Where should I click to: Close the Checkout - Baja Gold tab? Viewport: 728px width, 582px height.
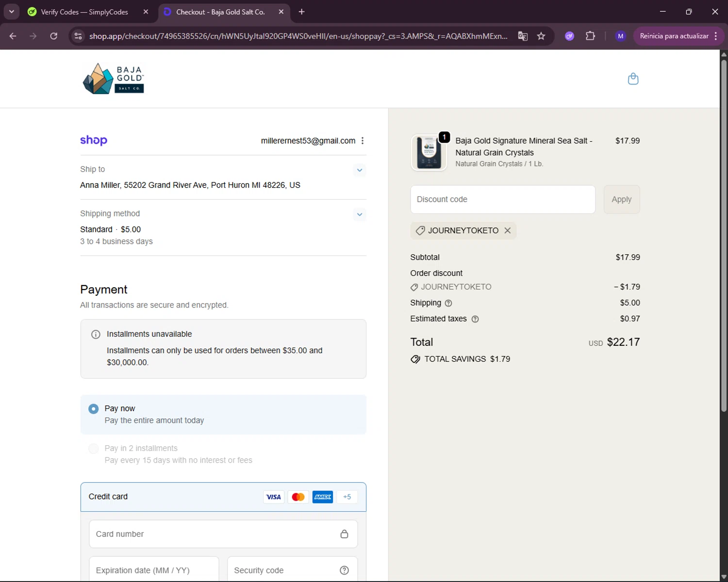tap(281, 12)
